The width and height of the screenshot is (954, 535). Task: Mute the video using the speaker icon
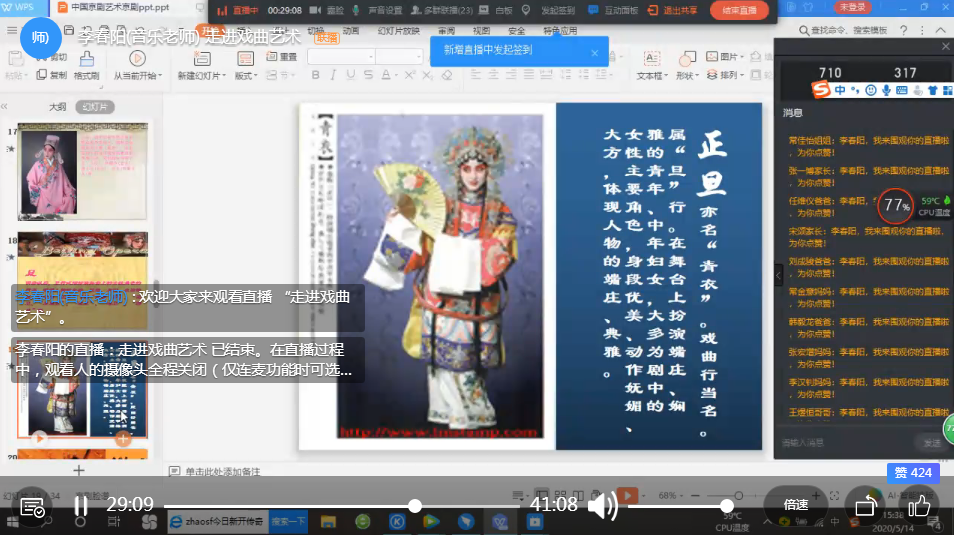tap(602, 505)
